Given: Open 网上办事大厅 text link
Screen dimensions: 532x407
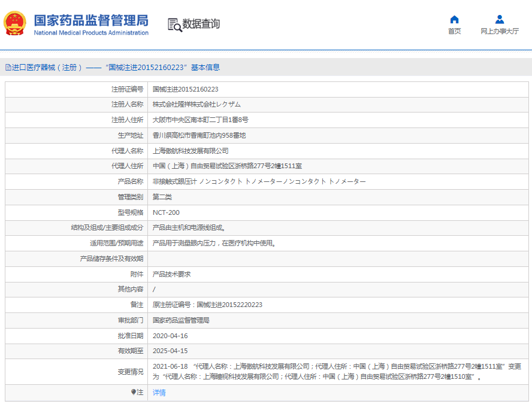Looking at the screenshot, I should (x=500, y=31).
